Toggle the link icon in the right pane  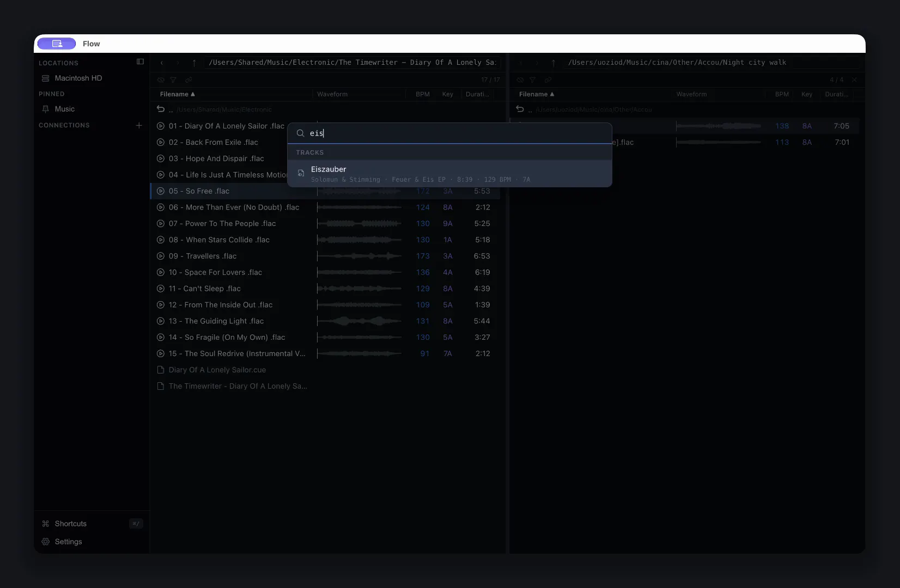pyautogui.click(x=548, y=79)
